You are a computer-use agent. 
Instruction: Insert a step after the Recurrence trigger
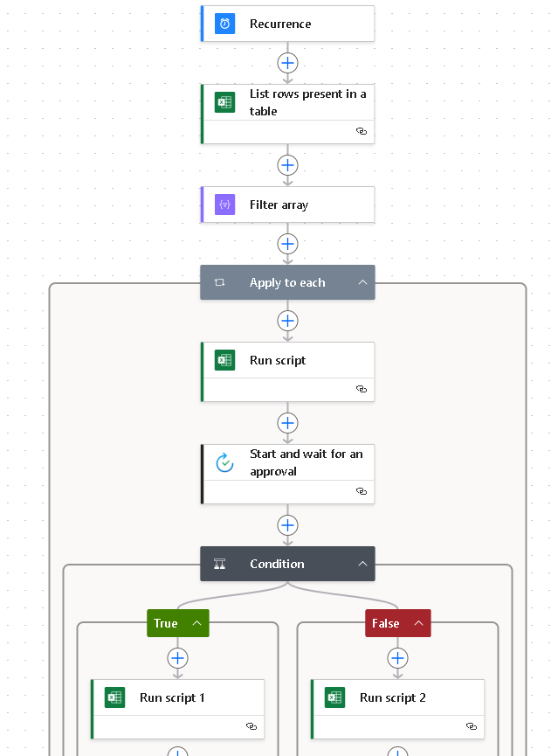point(287,63)
